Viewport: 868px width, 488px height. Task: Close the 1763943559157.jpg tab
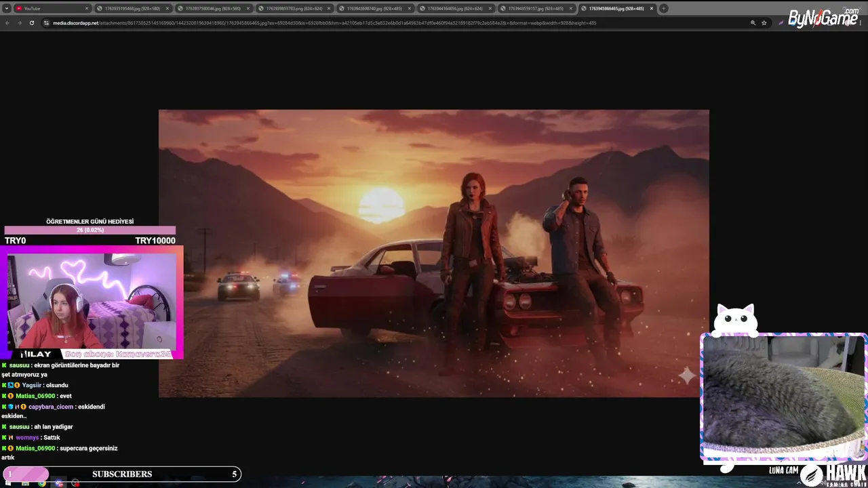[571, 8]
